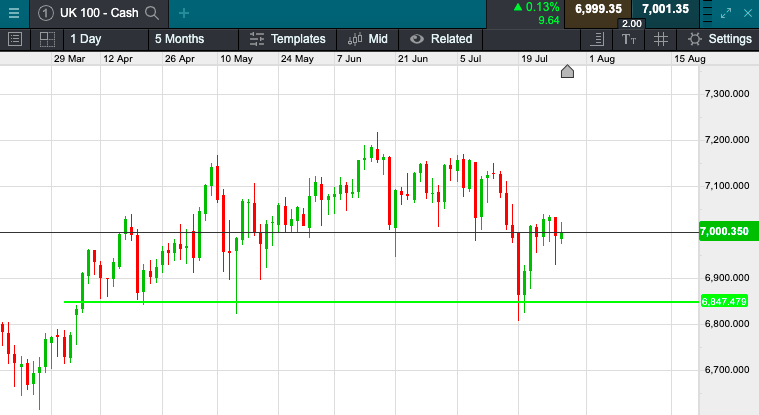
Task: Select the UK 100 - Cash tab
Action: (x=97, y=13)
